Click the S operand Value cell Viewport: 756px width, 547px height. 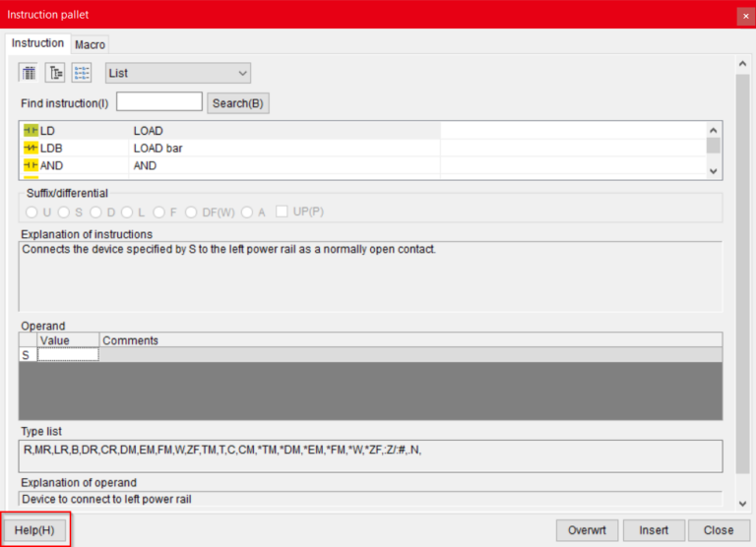pos(68,355)
